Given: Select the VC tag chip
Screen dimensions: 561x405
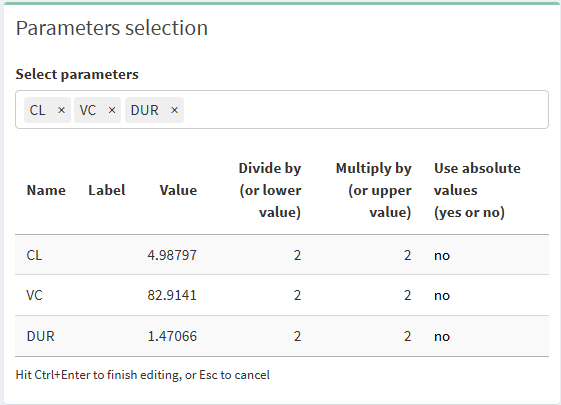Looking at the screenshot, I should 97,110.
